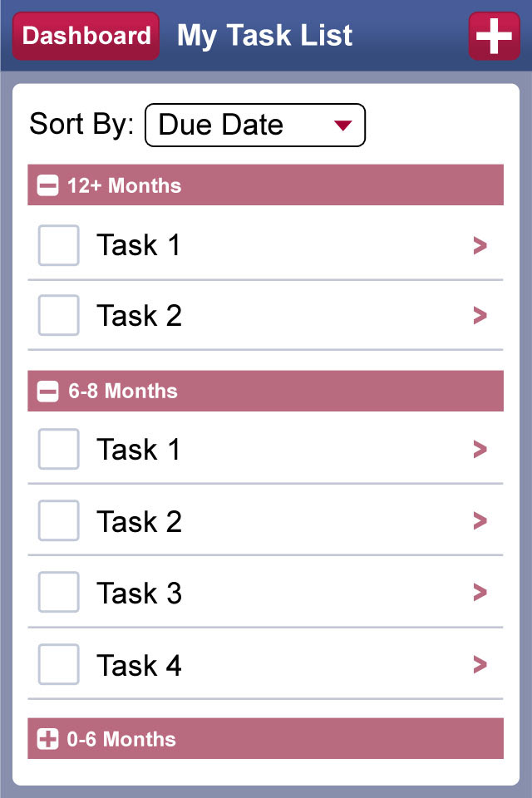Click the 12+ Months section header
Viewport: 532px width, 798px height.
(x=266, y=185)
